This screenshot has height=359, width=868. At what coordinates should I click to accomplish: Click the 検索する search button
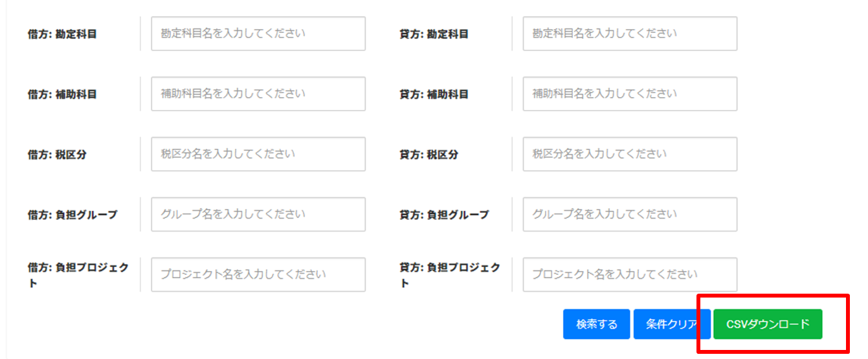coord(596,324)
